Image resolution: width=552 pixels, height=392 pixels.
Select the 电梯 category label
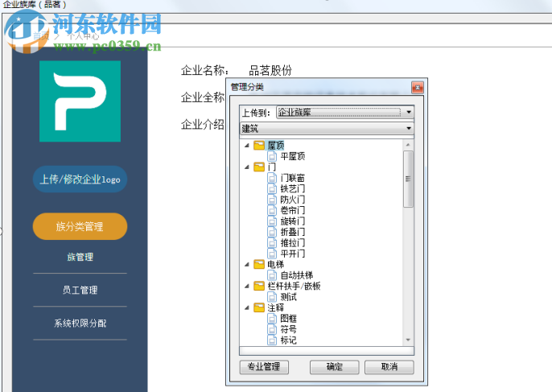pyautogui.click(x=276, y=264)
